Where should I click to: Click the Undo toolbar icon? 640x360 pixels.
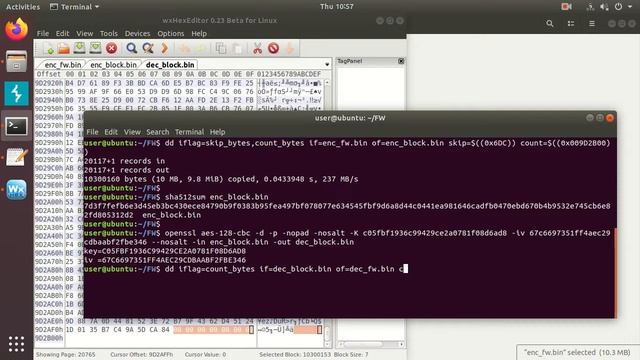click(x=184, y=49)
